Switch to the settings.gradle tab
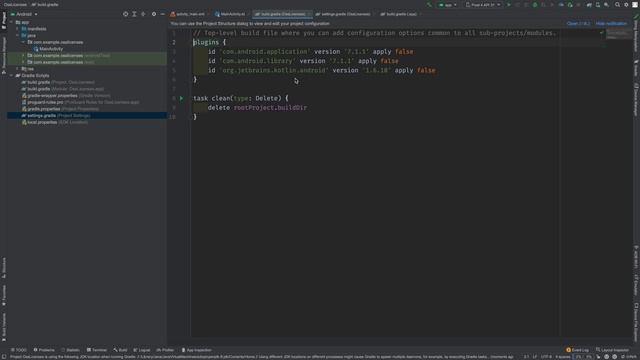 (x=343, y=14)
